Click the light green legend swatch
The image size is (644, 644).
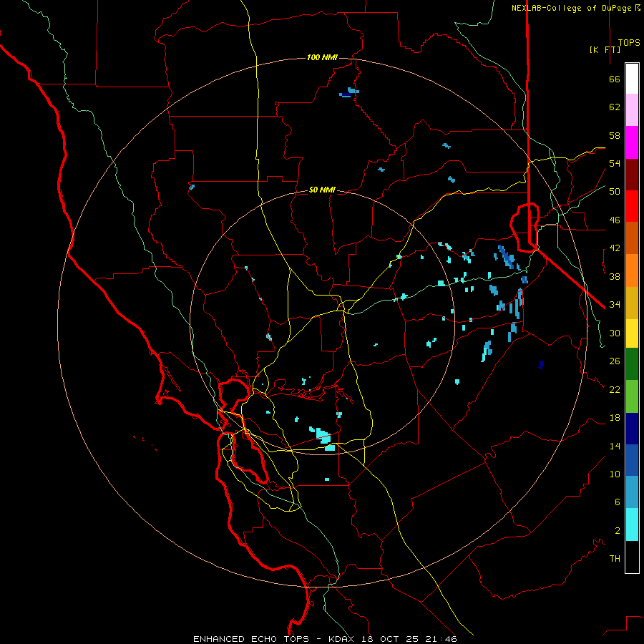(x=632, y=396)
